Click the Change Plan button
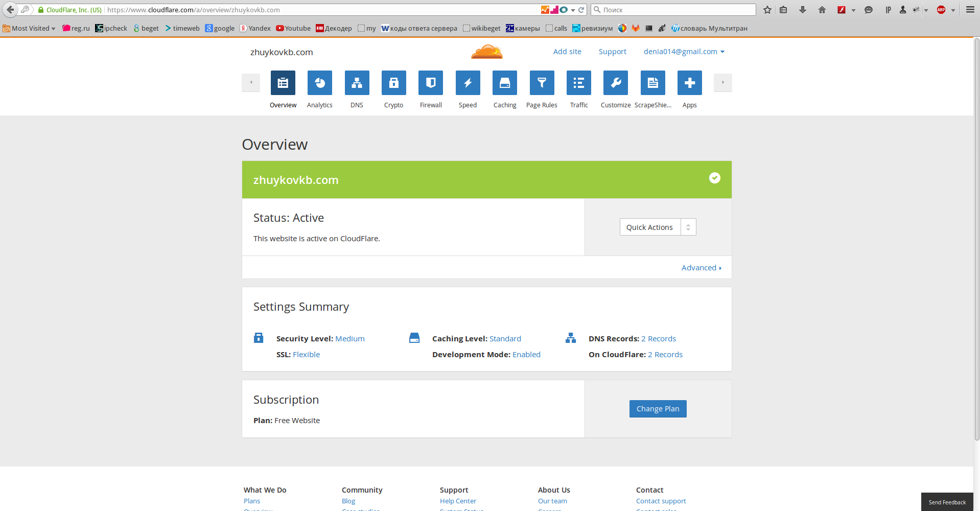The width and height of the screenshot is (980, 511). coord(658,409)
